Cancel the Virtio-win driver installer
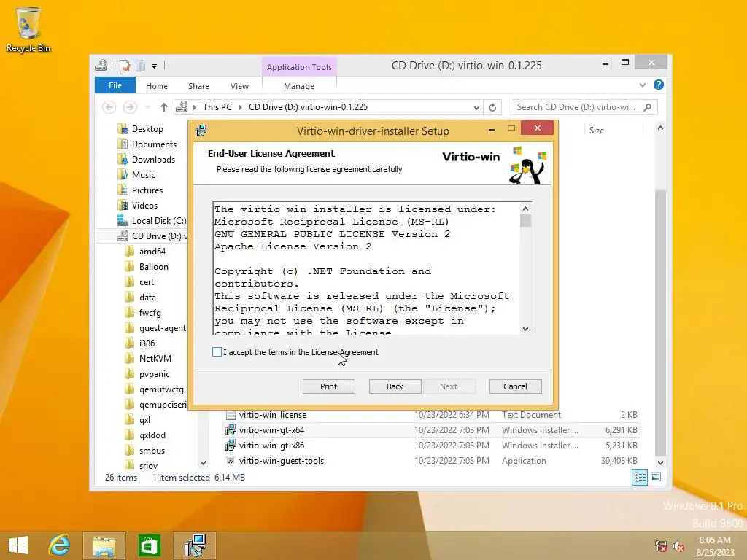The width and height of the screenshot is (747, 560). [x=516, y=386]
